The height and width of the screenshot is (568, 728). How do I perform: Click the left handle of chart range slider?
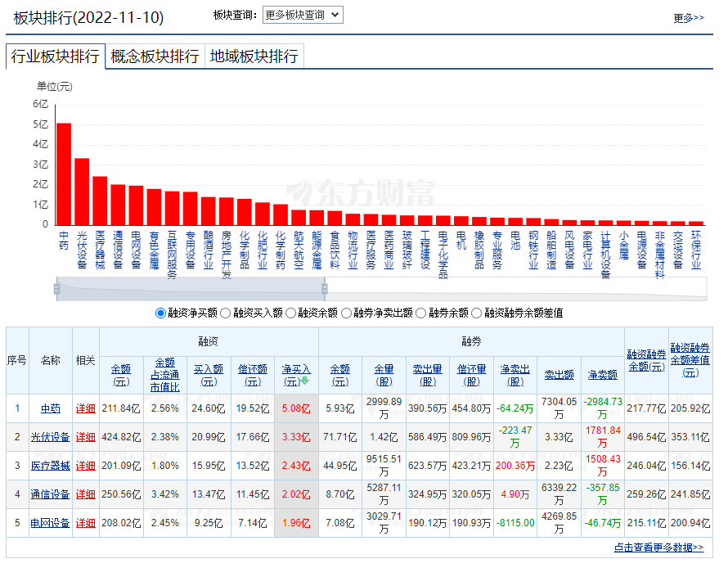pos(57,288)
